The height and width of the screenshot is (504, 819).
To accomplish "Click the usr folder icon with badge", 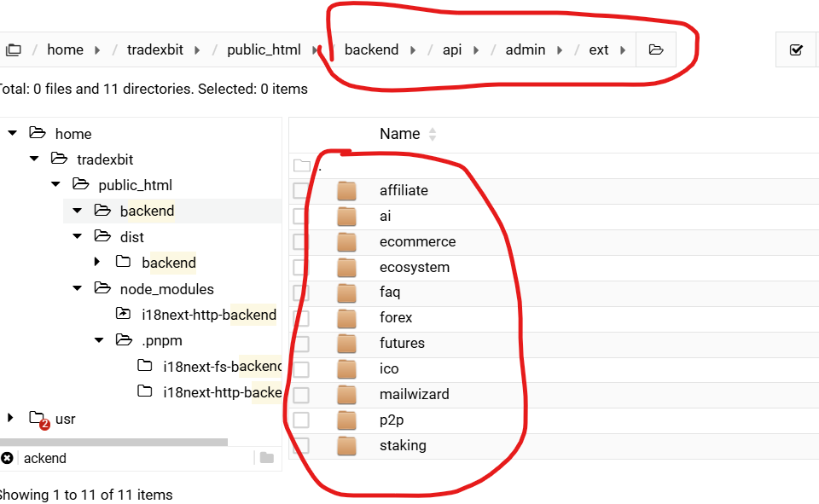I will pos(38,419).
